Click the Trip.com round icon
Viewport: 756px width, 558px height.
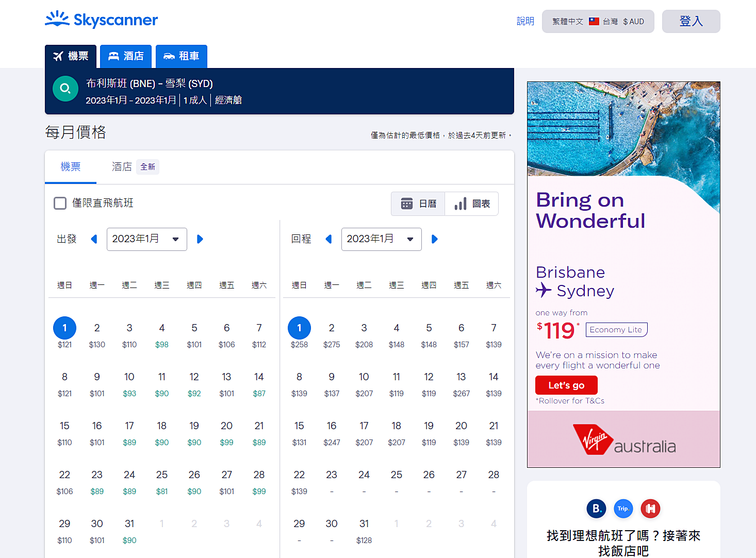click(x=623, y=509)
